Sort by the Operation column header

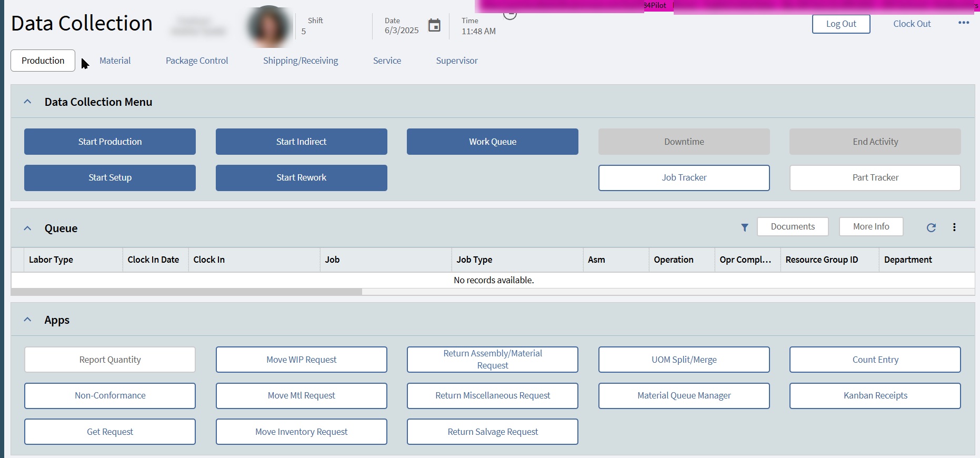[682, 260]
